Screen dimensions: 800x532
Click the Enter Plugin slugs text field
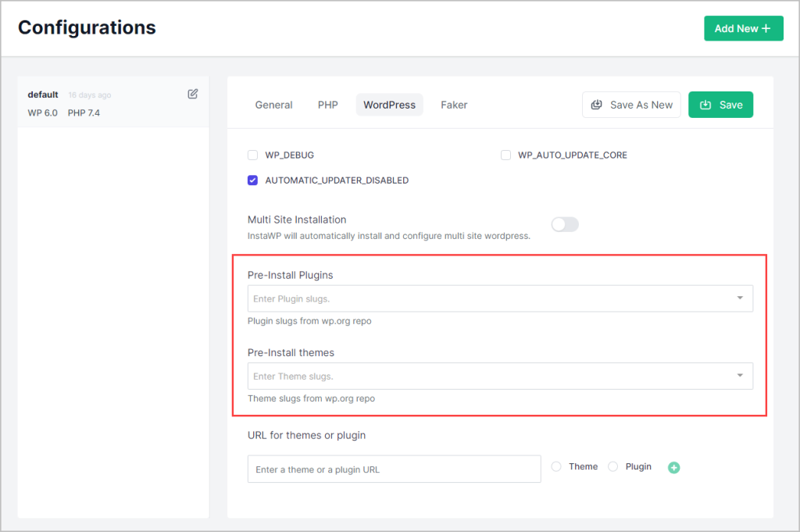point(484,298)
